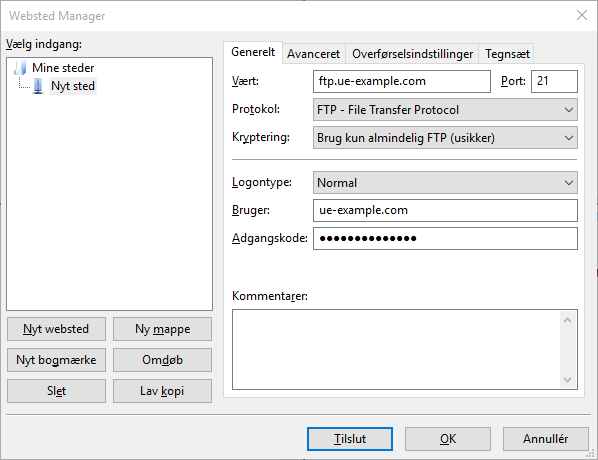Create a new site with Nyt websted

click(x=56, y=329)
